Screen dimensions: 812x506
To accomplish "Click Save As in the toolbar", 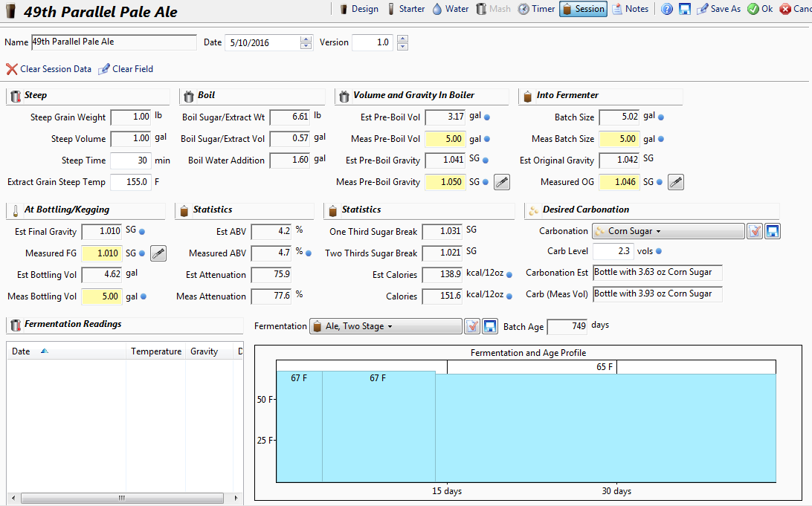I will 719,9.
